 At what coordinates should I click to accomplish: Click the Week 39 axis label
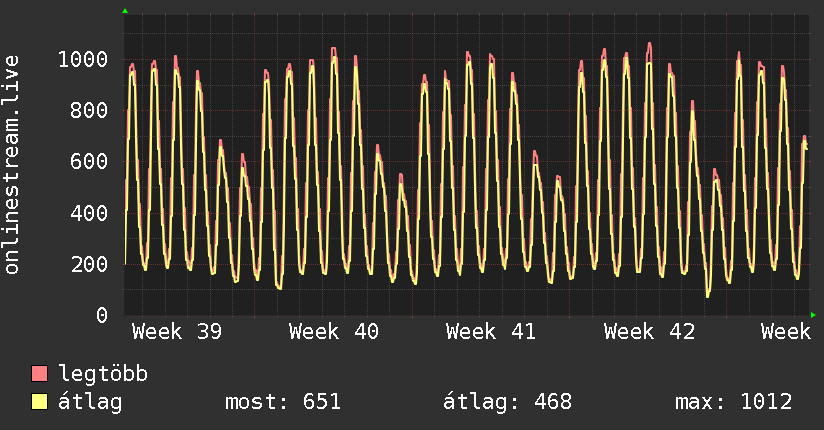pos(177,332)
